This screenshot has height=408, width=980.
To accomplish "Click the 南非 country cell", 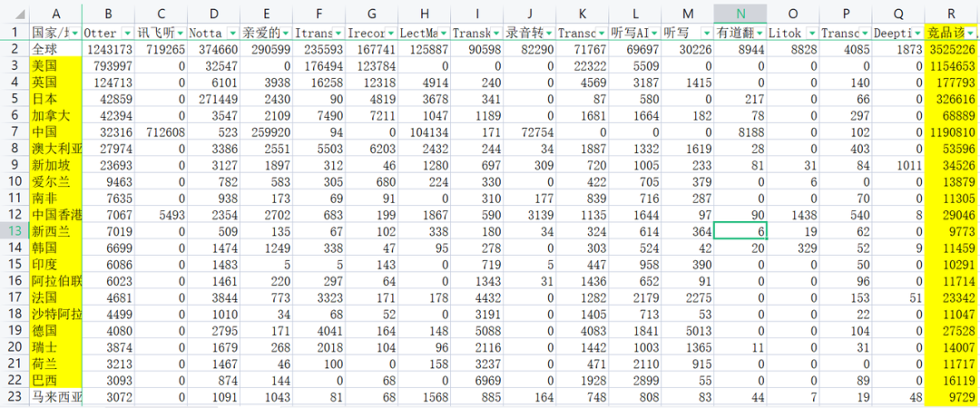I will coord(55,198).
